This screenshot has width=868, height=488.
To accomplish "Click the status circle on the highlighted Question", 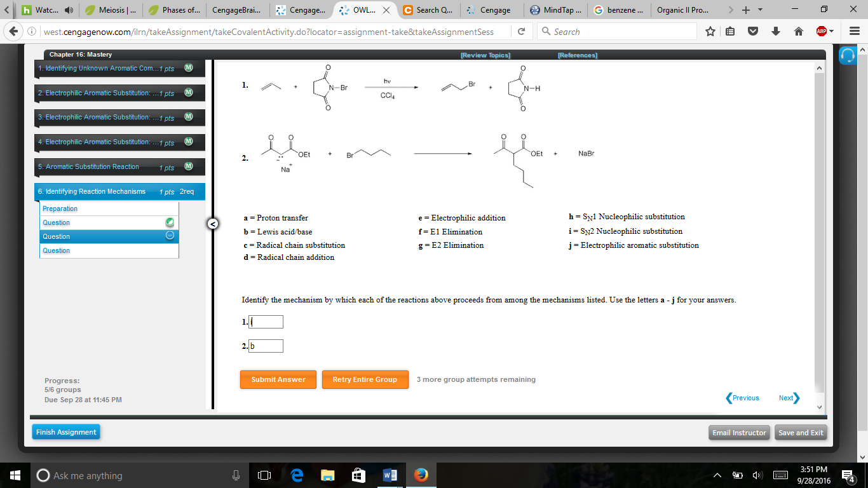I will (x=168, y=236).
